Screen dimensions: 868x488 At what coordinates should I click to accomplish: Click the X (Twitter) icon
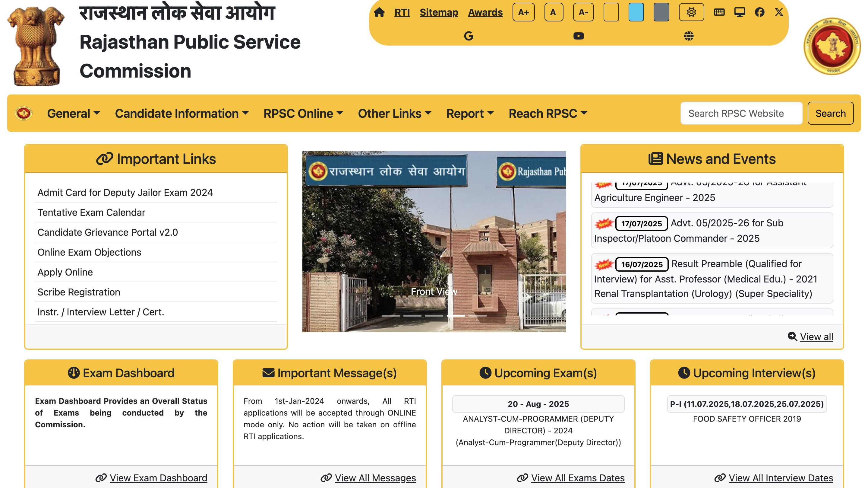(779, 12)
